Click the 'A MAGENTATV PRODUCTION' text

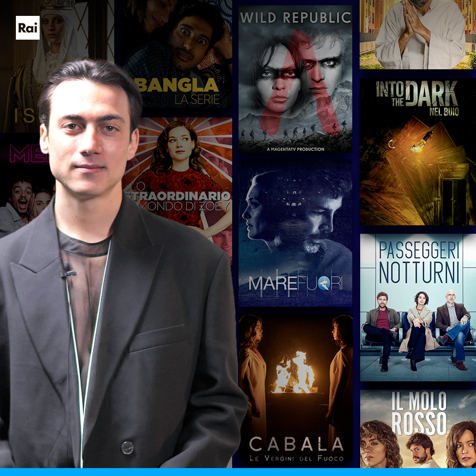coord(295,149)
